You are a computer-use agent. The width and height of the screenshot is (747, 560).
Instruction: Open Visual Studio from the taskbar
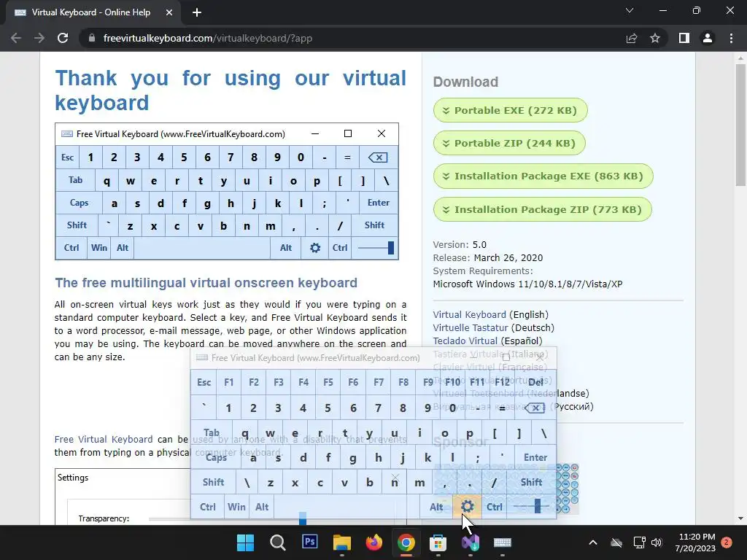click(x=471, y=542)
